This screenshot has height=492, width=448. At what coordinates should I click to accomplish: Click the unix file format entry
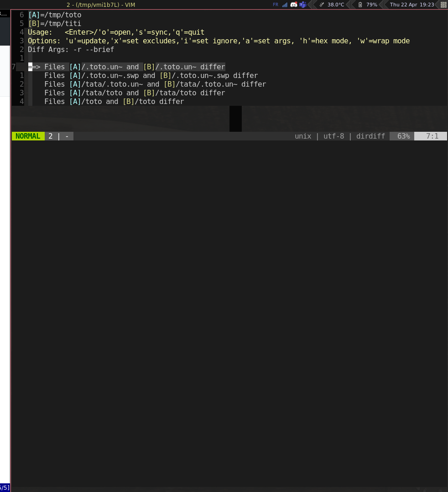(x=303, y=136)
